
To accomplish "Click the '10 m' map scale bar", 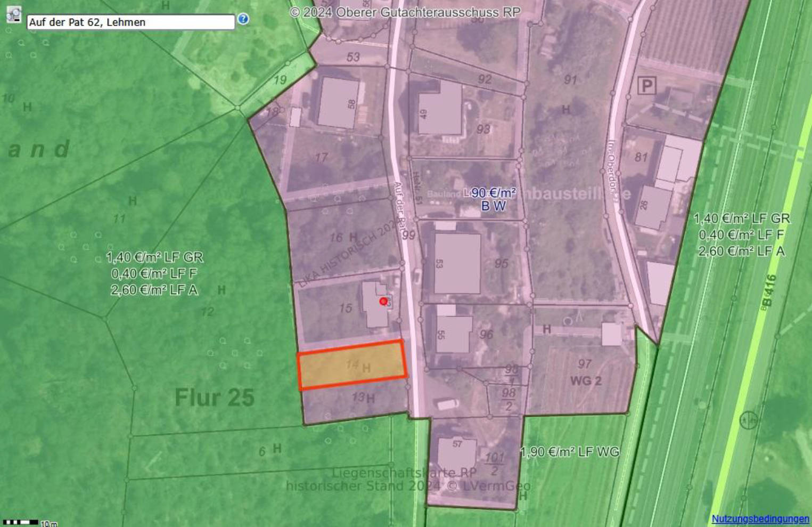I will click(x=30, y=523).
